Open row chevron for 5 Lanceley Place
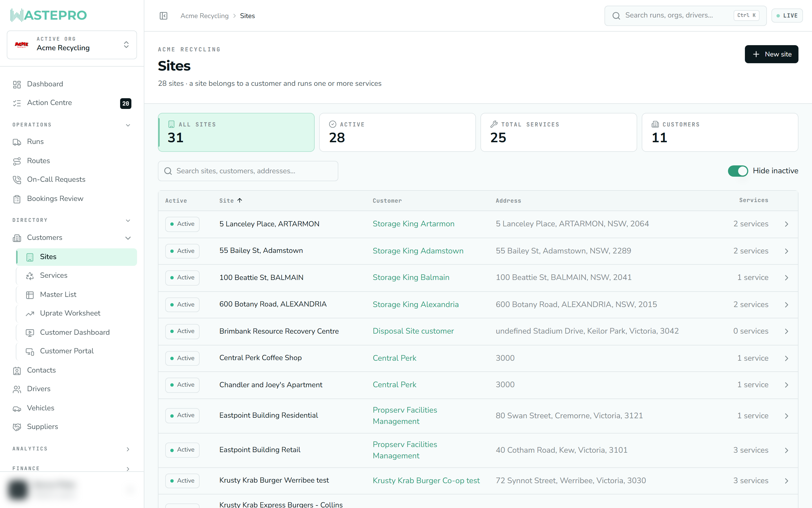The image size is (812, 508). click(x=786, y=224)
